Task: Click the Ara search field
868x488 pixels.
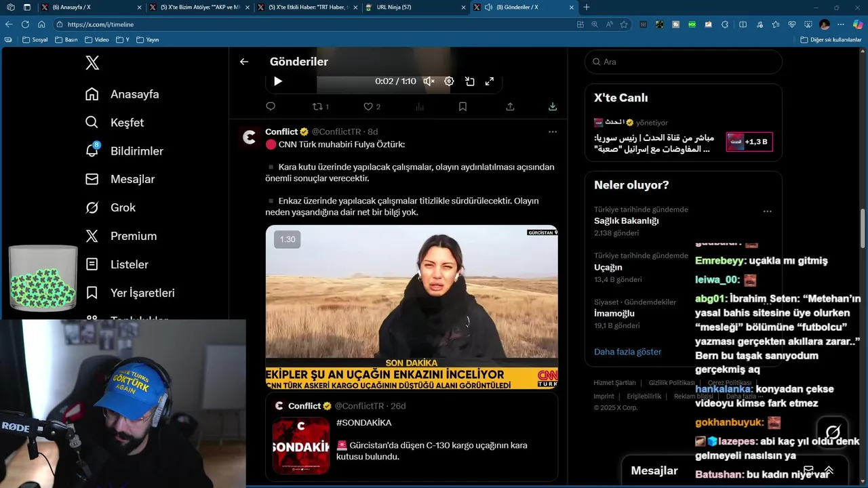Action: pyautogui.click(x=684, y=62)
